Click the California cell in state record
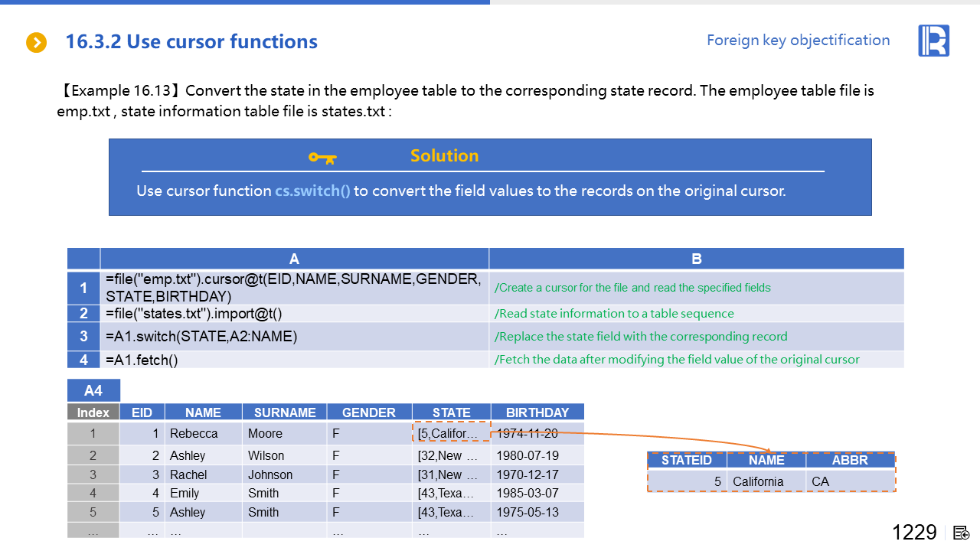This screenshot has height=551, width=980. point(758,481)
